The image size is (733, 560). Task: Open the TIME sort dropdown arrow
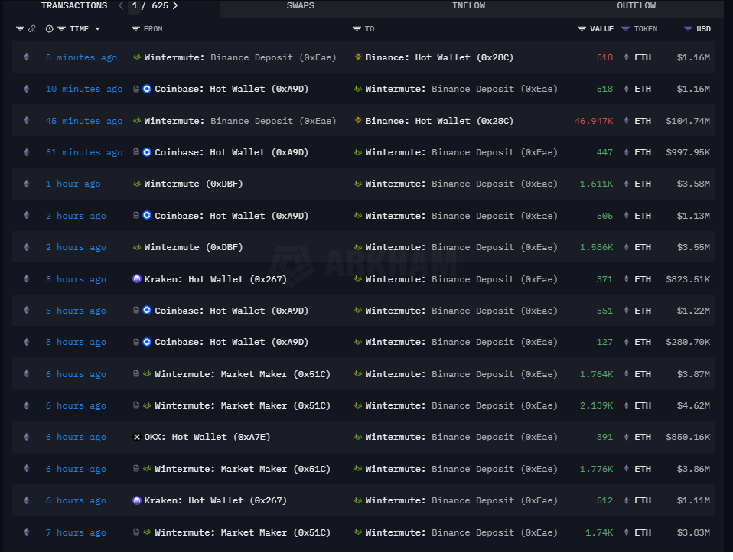pyautogui.click(x=98, y=29)
